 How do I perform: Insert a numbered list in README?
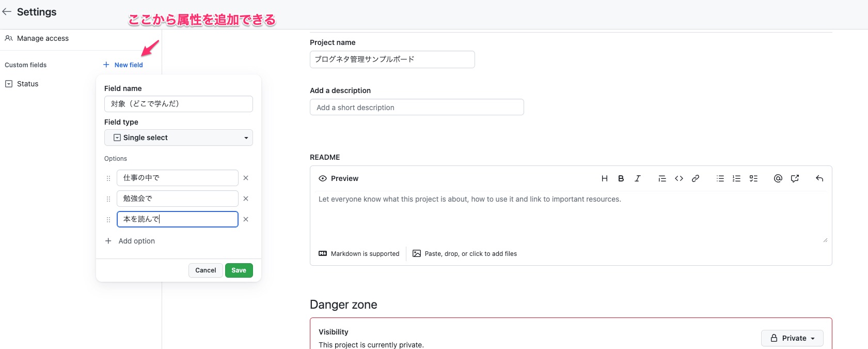737,178
